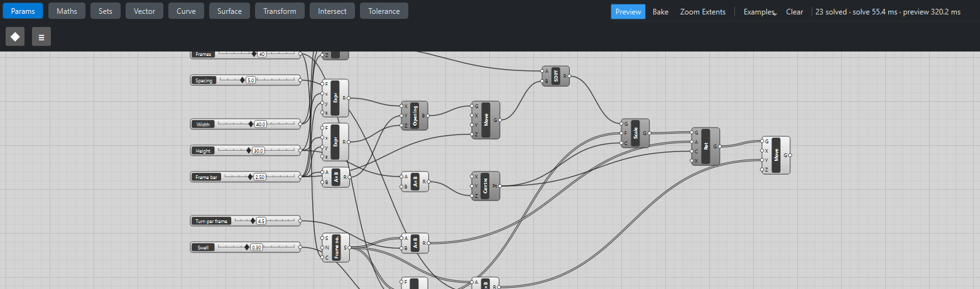The width and height of the screenshot is (980, 289).
Task: Click the X input port of Rot
Action: (691, 160)
